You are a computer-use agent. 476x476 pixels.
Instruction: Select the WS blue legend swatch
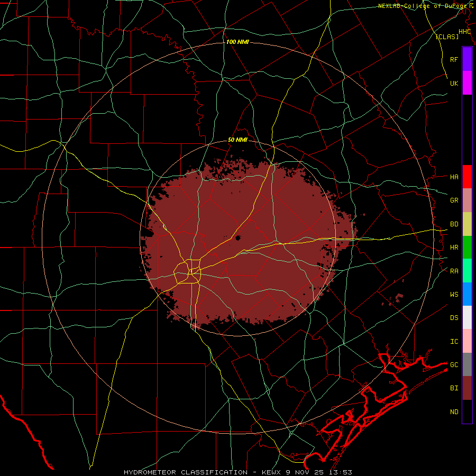point(467,294)
